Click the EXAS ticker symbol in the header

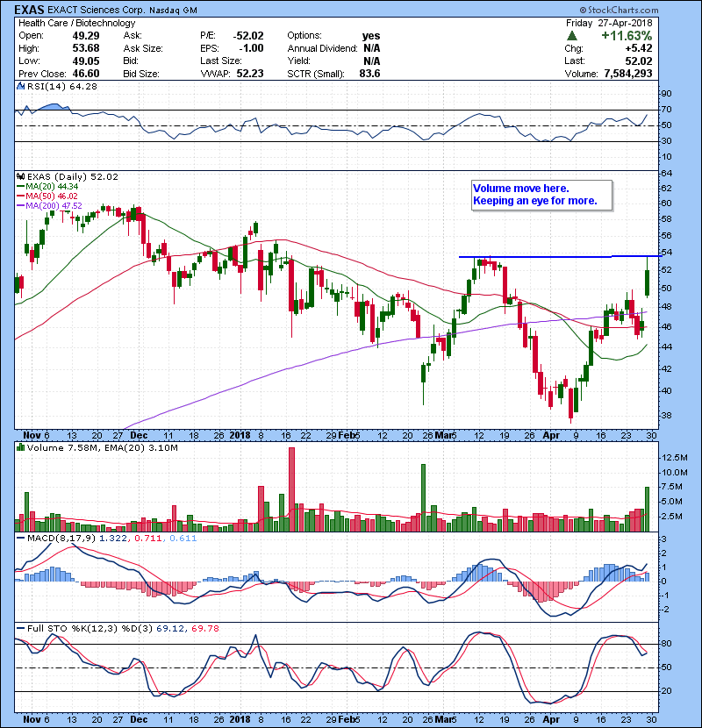29,10
